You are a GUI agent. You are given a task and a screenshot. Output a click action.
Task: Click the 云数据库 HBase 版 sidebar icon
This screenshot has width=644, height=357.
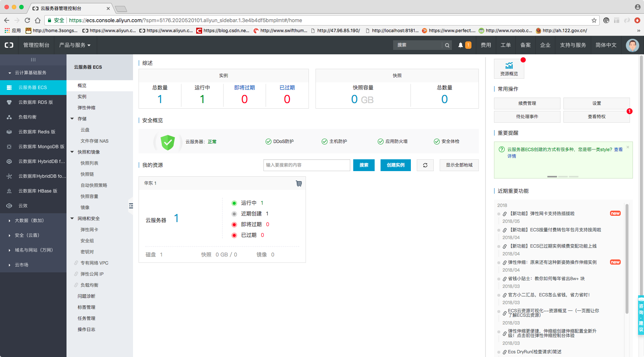(x=9, y=191)
